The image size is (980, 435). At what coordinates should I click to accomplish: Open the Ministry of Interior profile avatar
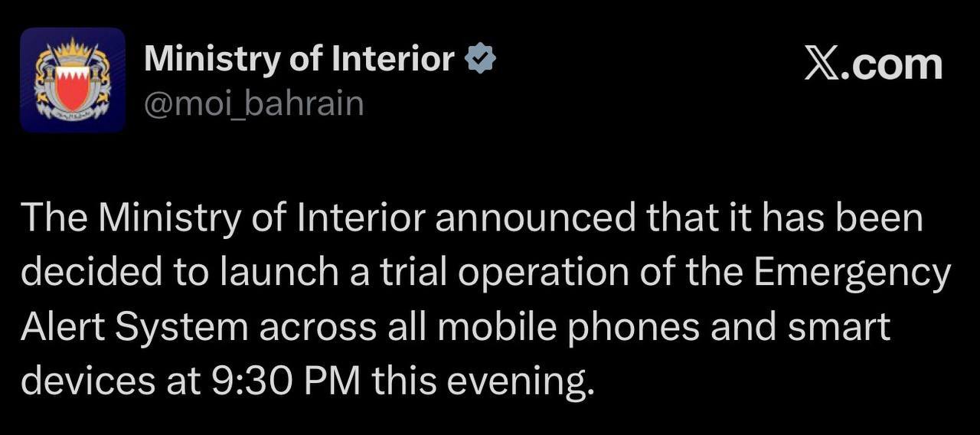click(73, 80)
